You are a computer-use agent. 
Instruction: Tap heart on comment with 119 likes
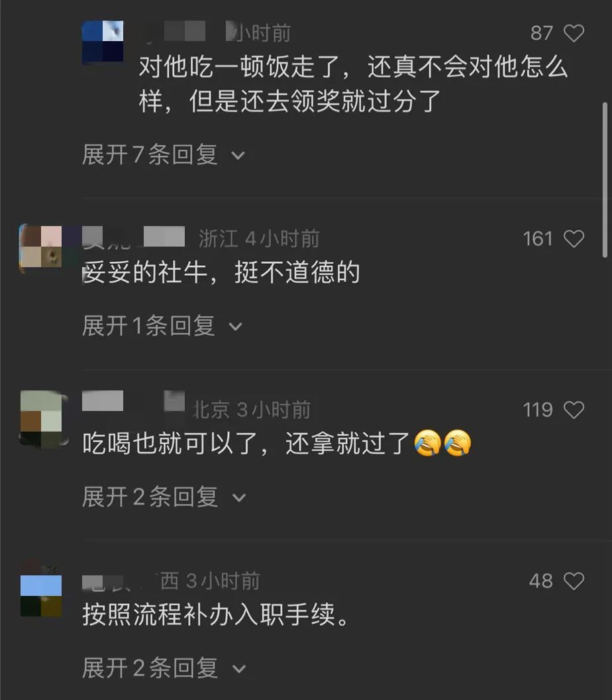(x=574, y=410)
